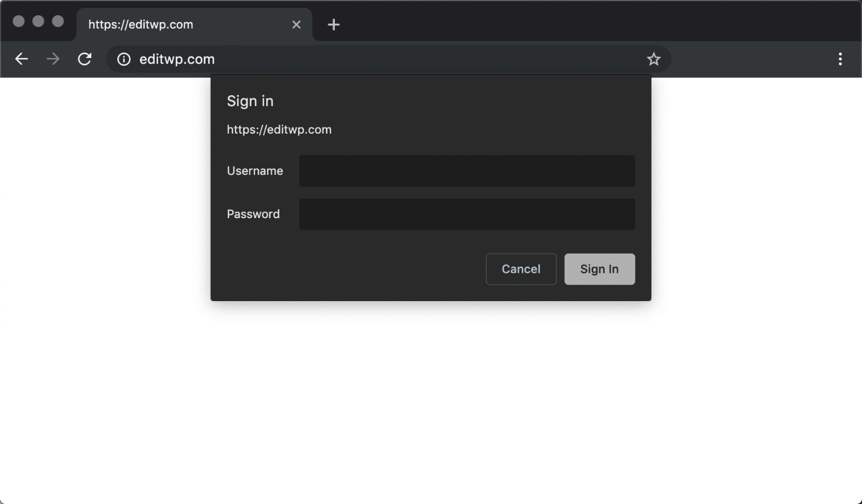Click inside the Username input field
The height and width of the screenshot is (504, 862).
467,170
